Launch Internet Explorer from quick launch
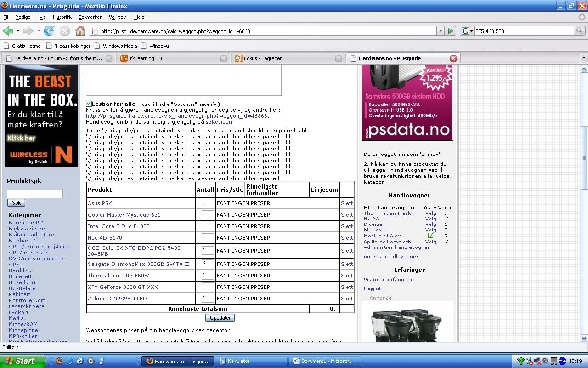Screen dimensions: 588x368 coord(69,361)
